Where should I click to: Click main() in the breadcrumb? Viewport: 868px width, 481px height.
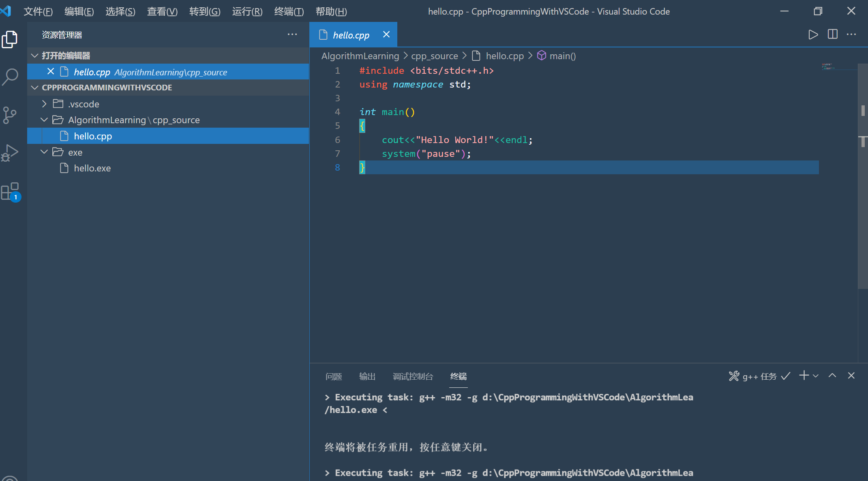[562, 56]
